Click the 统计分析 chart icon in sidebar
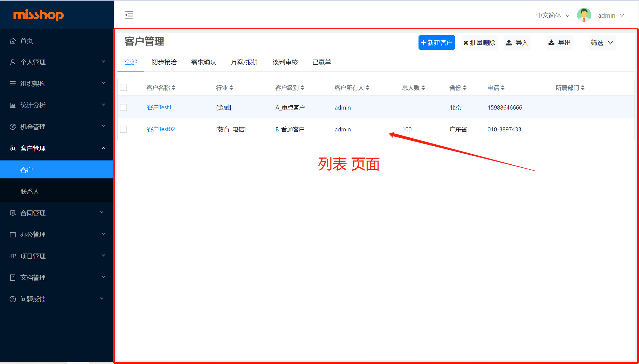The width and height of the screenshot is (639, 364). [13, 105]
